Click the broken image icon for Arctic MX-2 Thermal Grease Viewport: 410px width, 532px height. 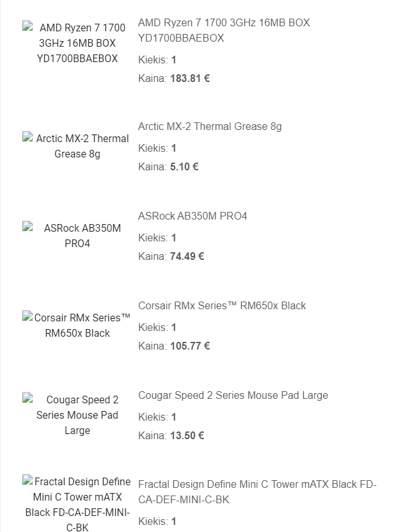pos(28,137)
